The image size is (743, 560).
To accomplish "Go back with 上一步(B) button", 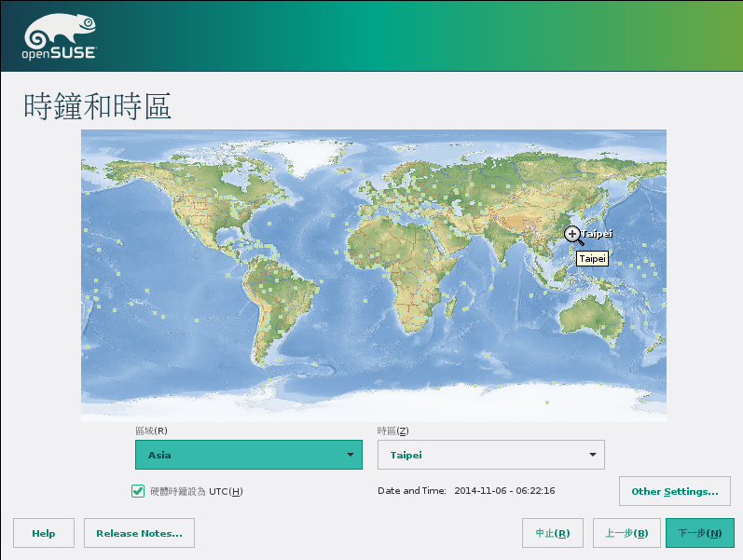I will 626,533.
